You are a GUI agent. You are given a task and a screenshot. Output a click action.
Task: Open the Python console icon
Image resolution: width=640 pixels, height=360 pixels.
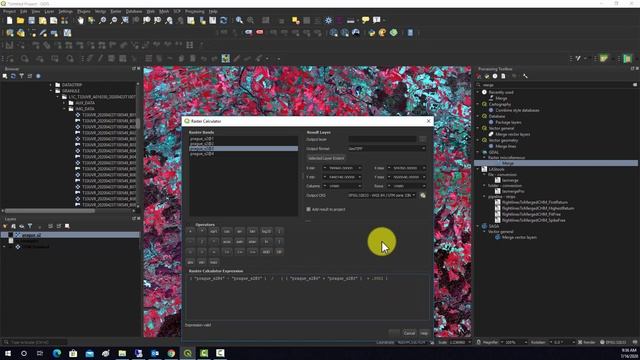click(371, 33)
